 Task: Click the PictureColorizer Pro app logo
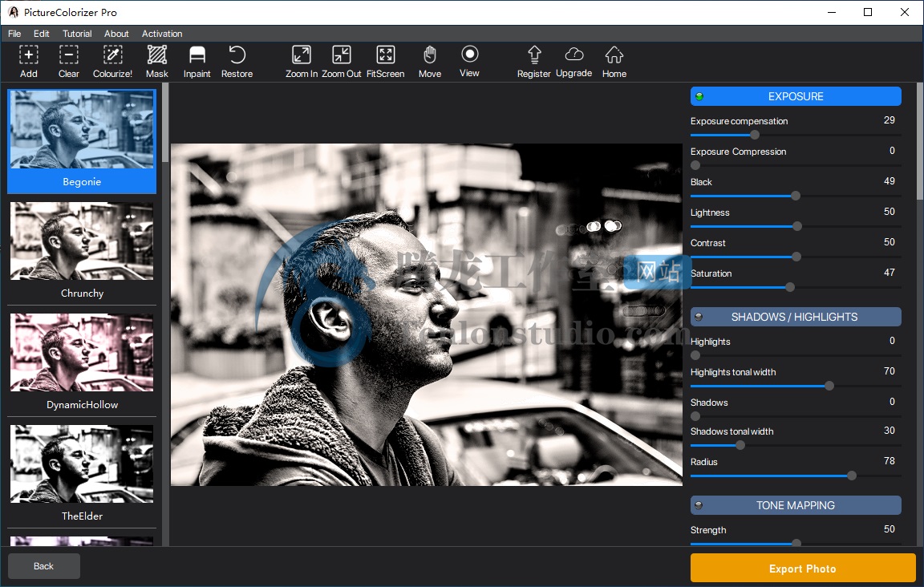click(x=13, y=12)
